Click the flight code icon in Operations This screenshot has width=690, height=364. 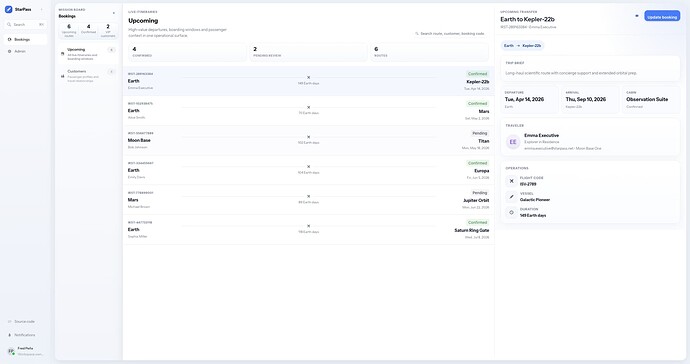pos(511,181)
